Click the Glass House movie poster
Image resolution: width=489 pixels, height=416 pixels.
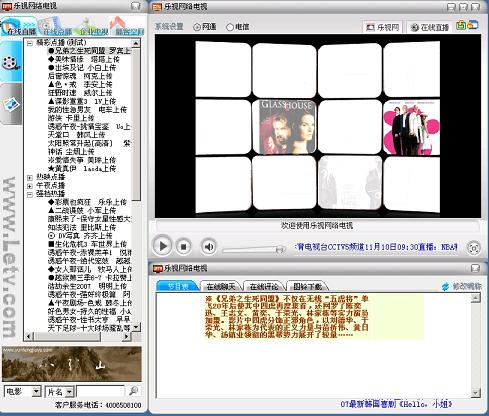click(287, 127)
